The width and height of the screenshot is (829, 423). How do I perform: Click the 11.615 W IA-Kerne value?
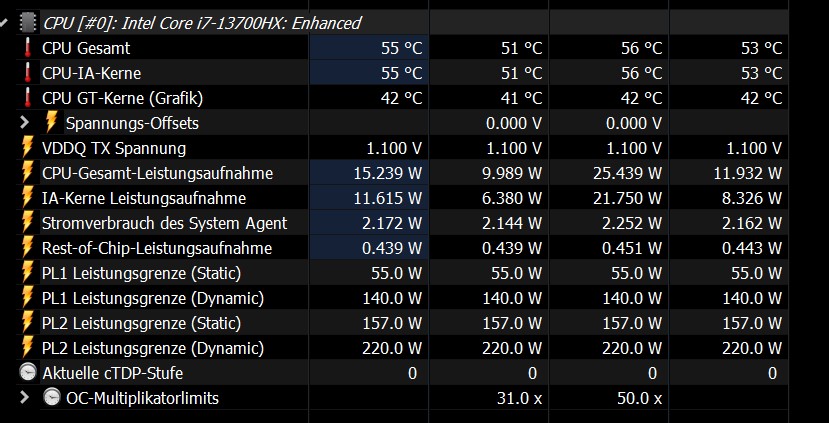pos(388,198)
